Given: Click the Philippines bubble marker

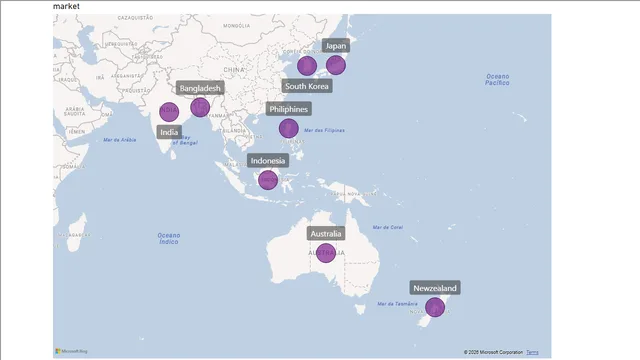Looking at the screenshot, I should coord(289,129).
